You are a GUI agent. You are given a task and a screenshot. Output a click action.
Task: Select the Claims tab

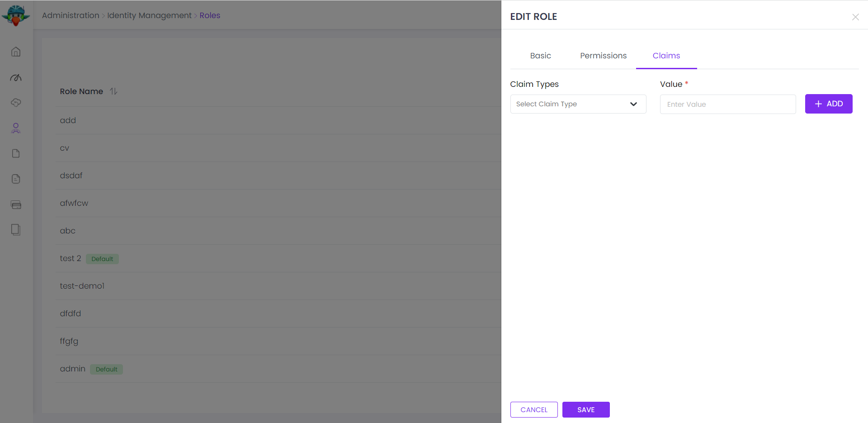(x=666, y=56)
